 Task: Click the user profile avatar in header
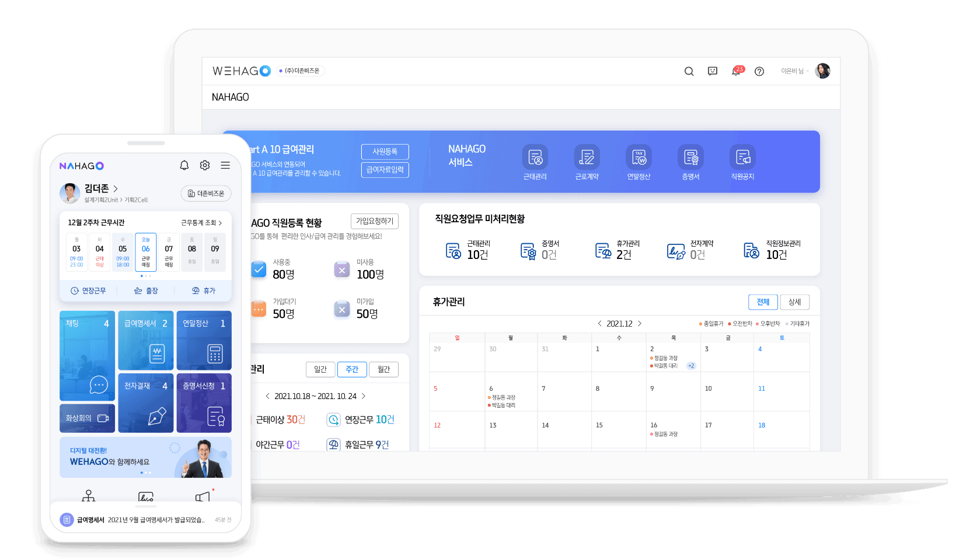pos(823,71)
